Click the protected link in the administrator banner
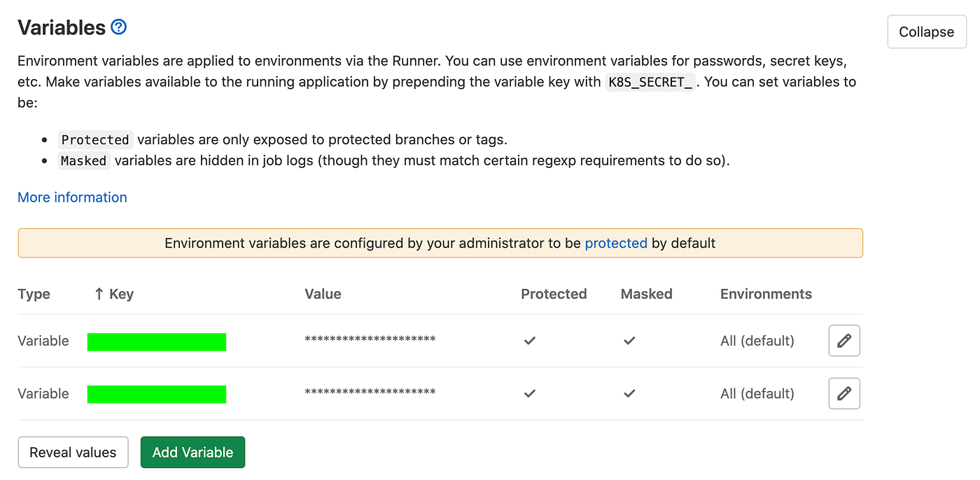Screen dimensions: 980x480 click(x=616, y=243)
